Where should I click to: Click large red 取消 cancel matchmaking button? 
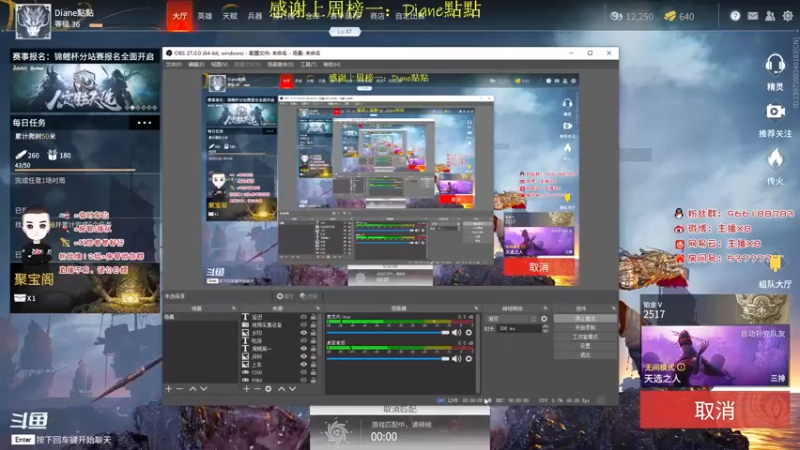[x=714, y=410]
